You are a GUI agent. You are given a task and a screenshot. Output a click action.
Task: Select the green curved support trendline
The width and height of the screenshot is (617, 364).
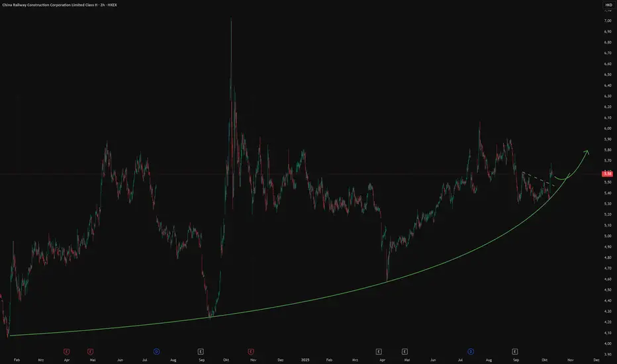[x=275, y=304]
